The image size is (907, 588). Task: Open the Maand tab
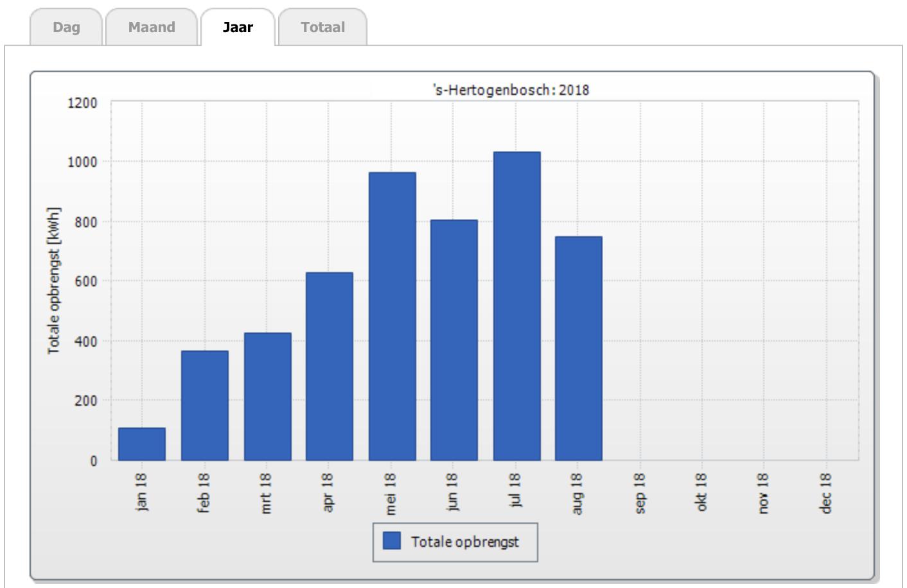[x=152, y=27]
